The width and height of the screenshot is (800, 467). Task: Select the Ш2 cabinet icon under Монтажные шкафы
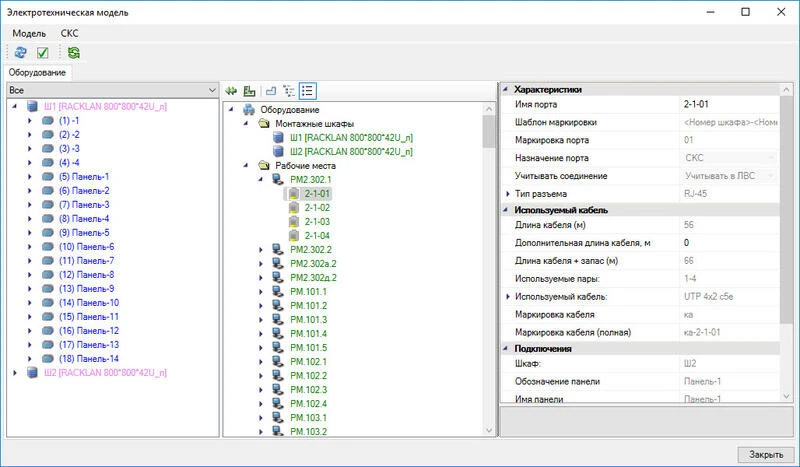[278, 151]
